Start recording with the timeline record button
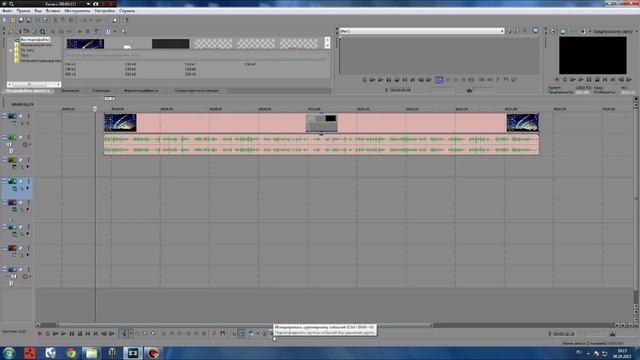The width and height of the screenshot is (640, 360). coord(40,333)
